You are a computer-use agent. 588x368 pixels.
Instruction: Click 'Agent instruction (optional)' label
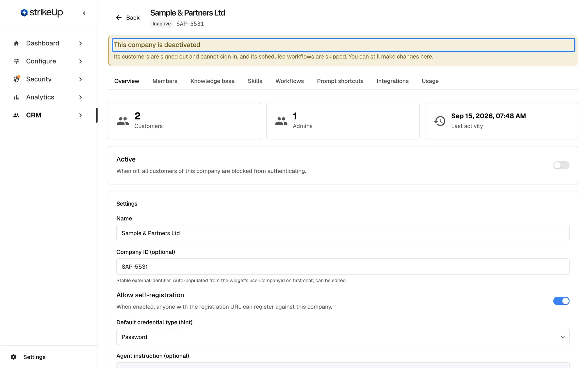click(x=153, y=356)
